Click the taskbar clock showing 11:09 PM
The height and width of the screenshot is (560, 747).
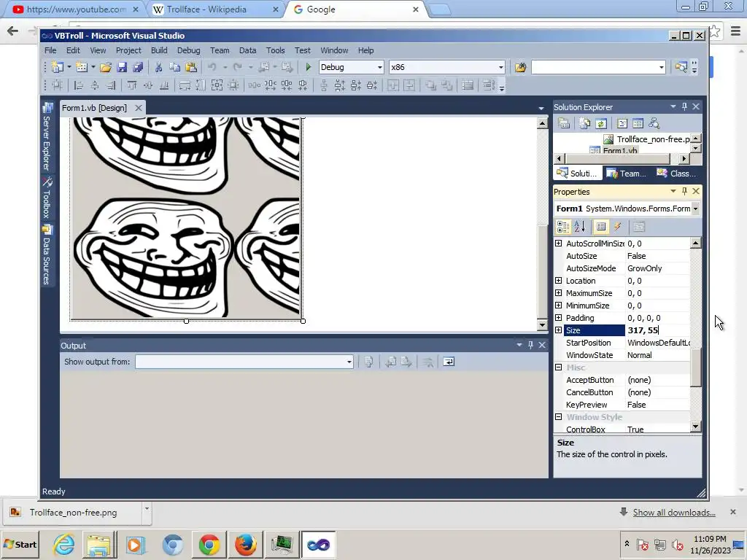710,539
